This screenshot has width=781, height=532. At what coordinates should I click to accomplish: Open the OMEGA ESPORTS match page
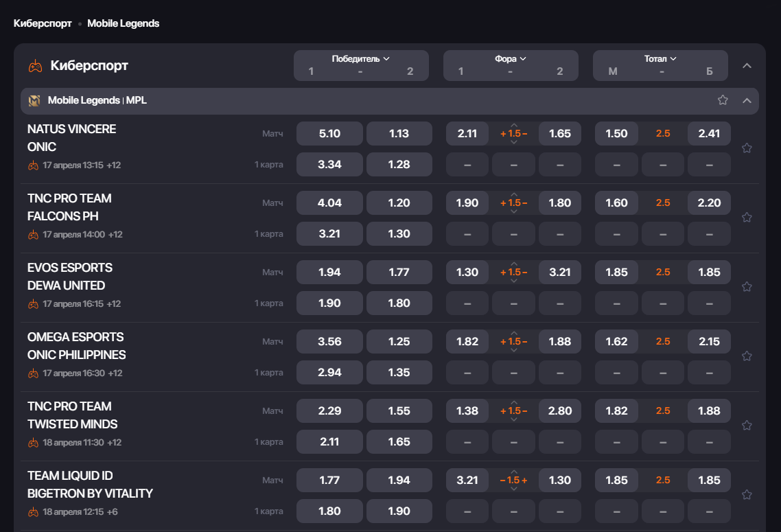(77, 346)
